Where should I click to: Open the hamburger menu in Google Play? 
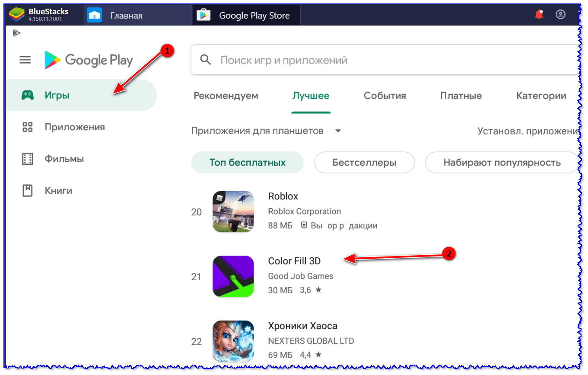click(25, 60)
